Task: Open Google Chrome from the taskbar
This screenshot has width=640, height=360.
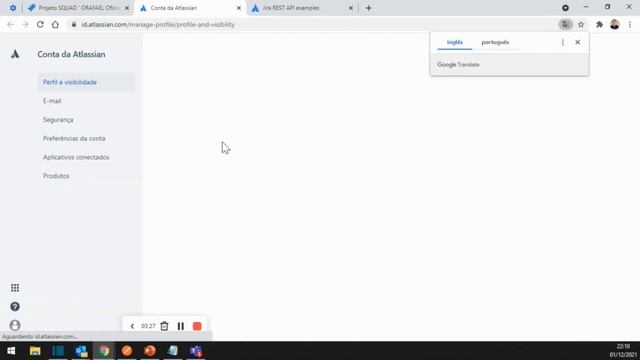Action: pyautogui.click(x=104, y=351)
